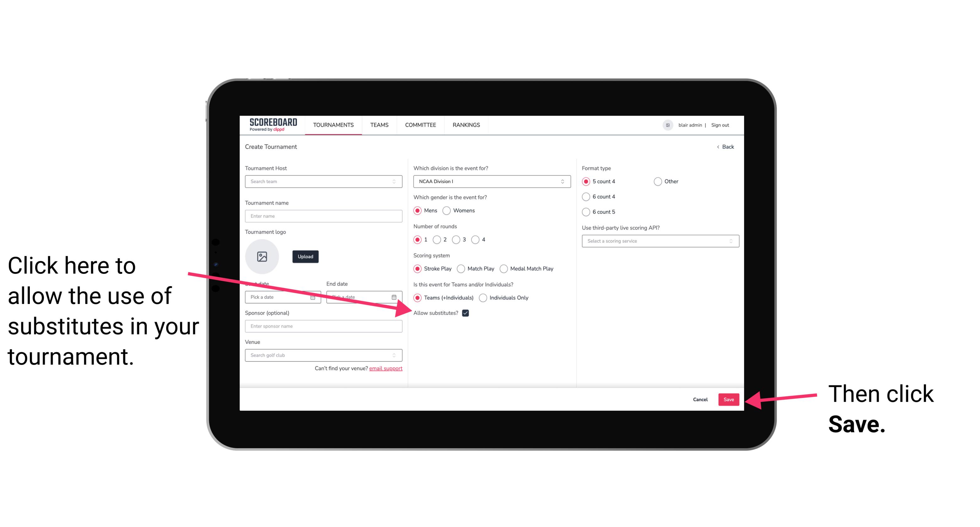Screen dimensions: 980x527
Task: Click the division dropdown chevron
Action: tap(565, 182)
